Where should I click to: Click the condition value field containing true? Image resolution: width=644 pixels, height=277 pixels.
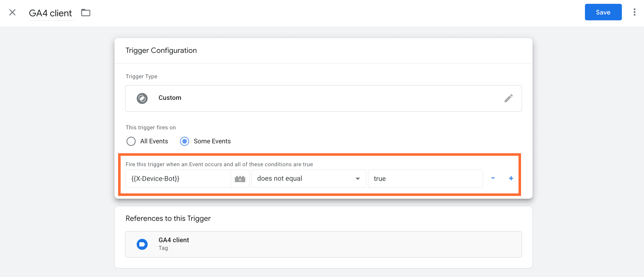pos(425,179)
